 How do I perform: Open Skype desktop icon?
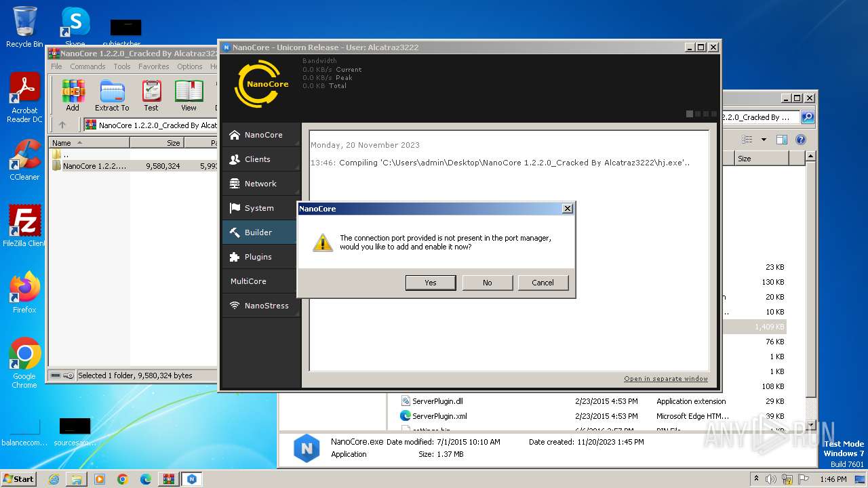[x=75, y=27]
